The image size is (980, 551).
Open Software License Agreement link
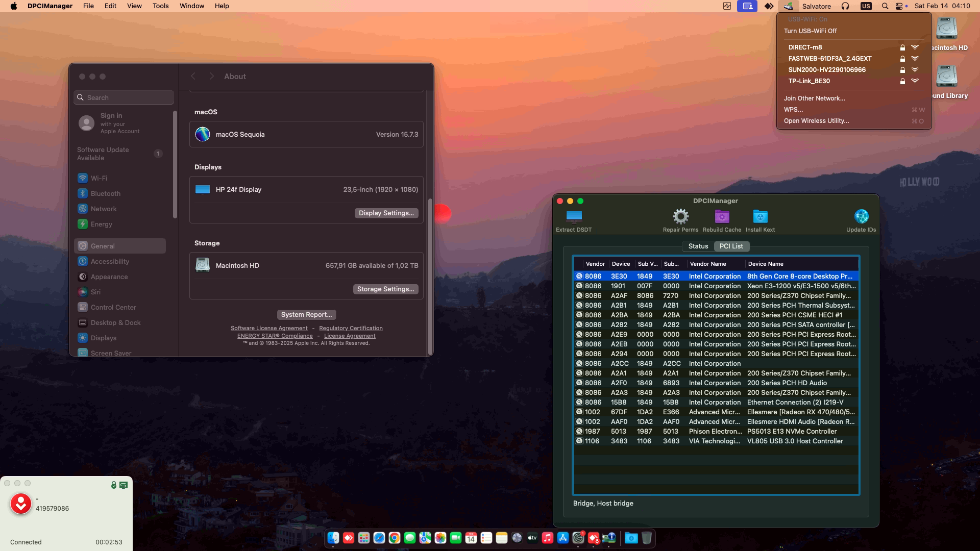pyautogui.click(x=269, y=329)
